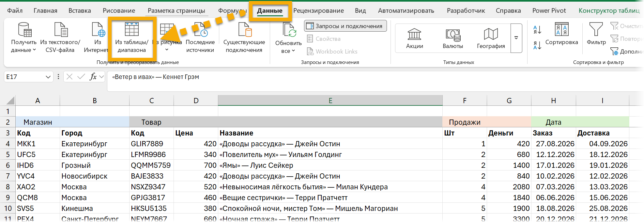Click the Дата header cell
The width and height of the screenshot is (644, 222).
tap(580, 122)
